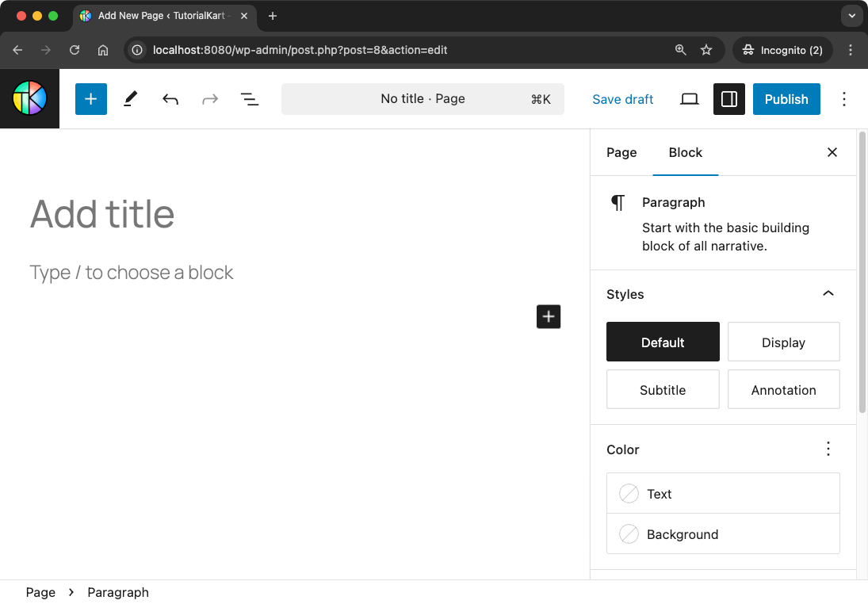
Task: Open the Chrome browser menu
Action: [851, 49]
